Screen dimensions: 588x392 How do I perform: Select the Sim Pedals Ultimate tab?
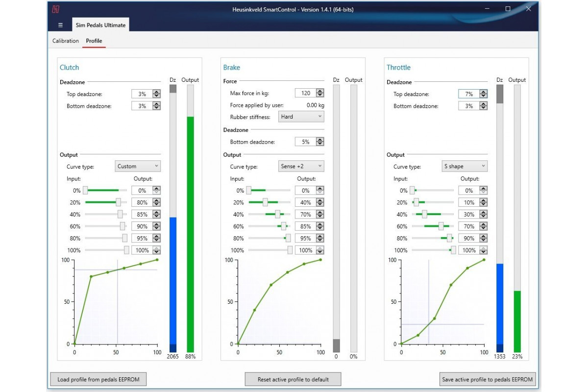100,25
